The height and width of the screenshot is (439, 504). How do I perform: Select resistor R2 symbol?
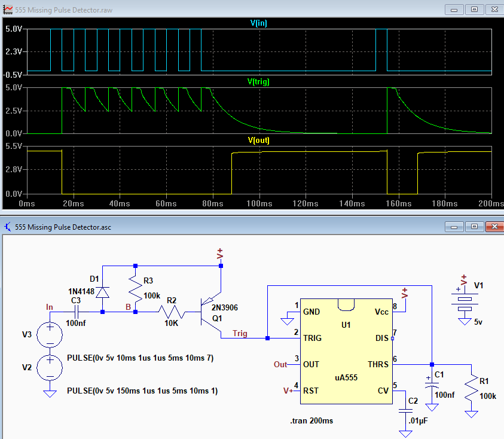click(172, 312)
